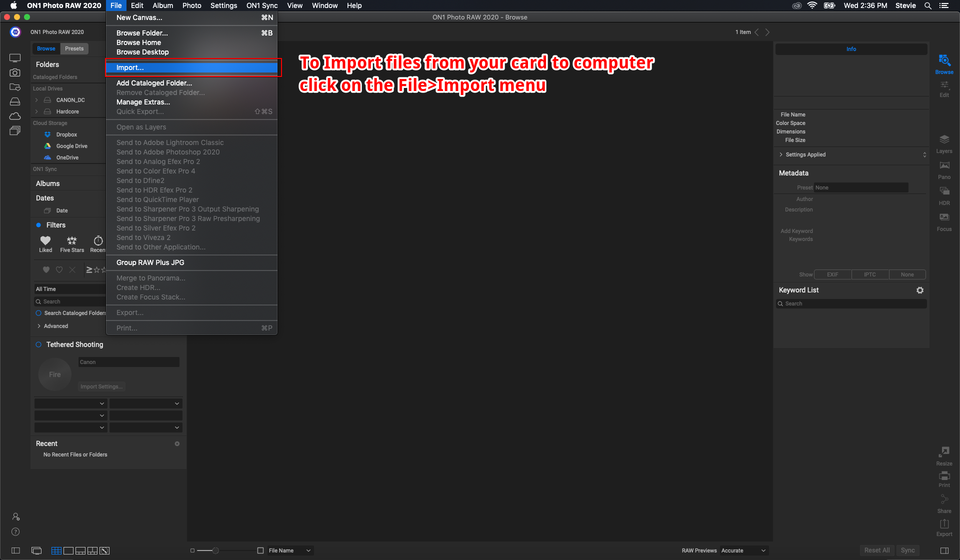Expand the CANON_DC drive tree
Viewport: 960px width, 560px height.
(36, 100)
